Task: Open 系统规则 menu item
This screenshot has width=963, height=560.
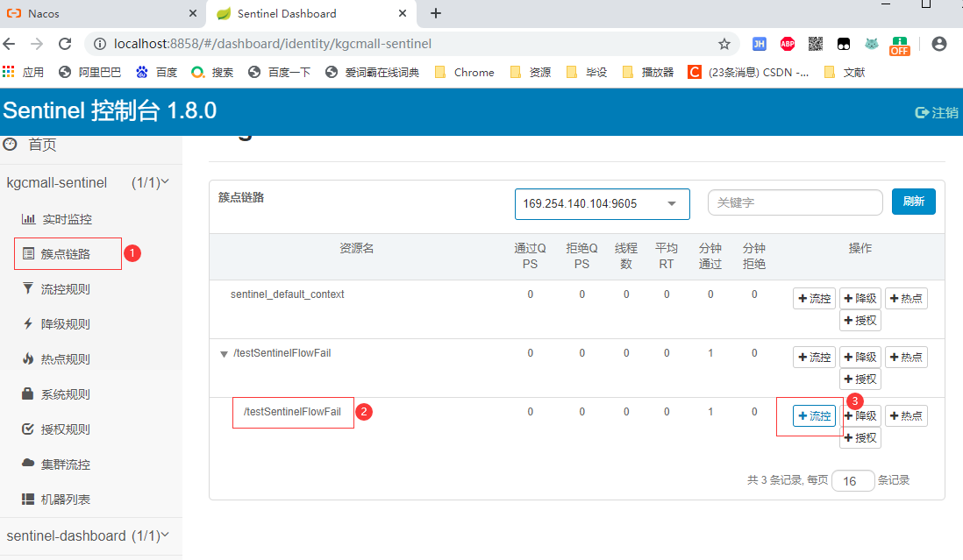Action: coord(56,394)
